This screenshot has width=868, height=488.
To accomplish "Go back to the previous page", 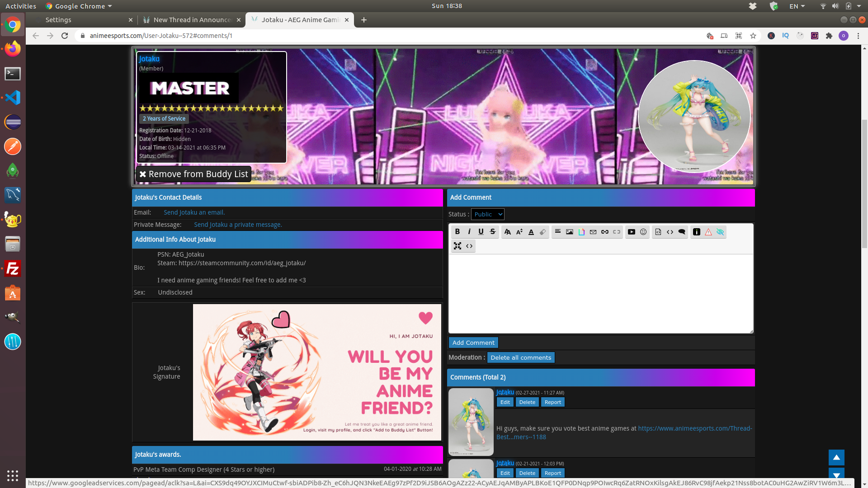I will pyautogui.click(x=36, y=36).
